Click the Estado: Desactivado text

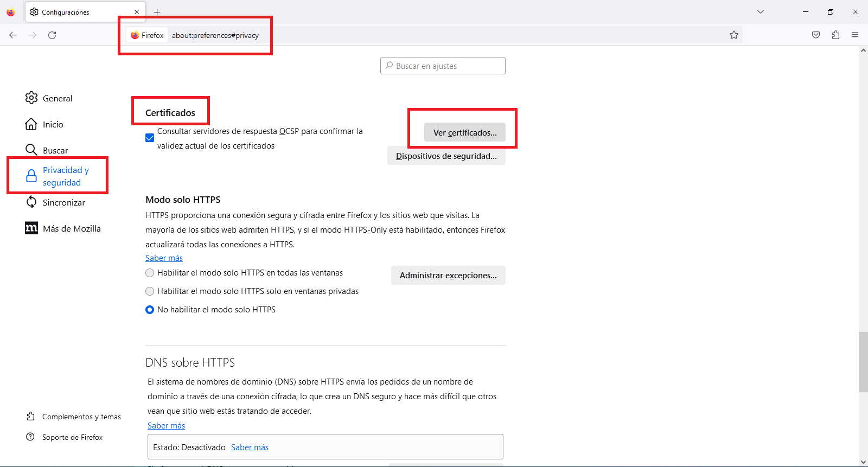[x=189, y=447]
